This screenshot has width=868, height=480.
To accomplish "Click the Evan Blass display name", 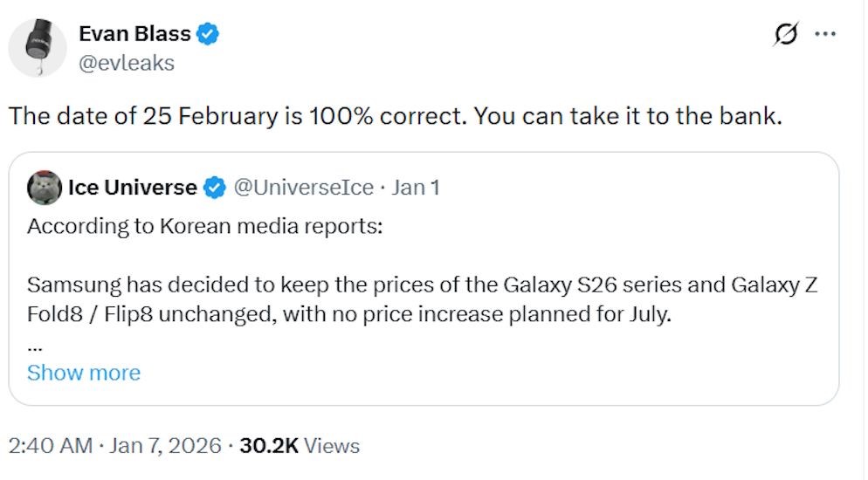I will [134, 34].
